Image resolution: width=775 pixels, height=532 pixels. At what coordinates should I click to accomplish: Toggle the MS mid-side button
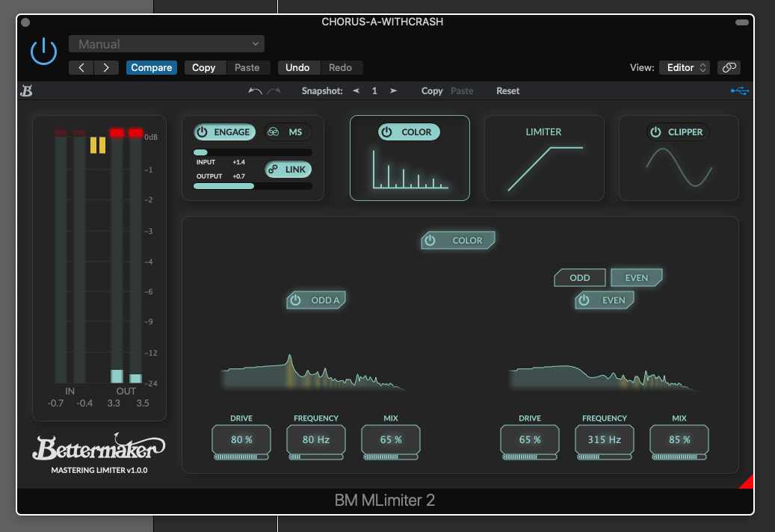click(288, 132)
